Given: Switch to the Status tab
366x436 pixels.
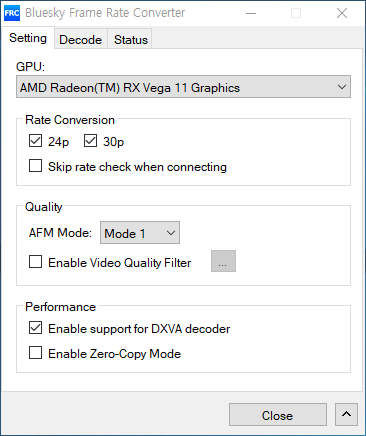Looking at the screenshot, I should [x=131, y=40].
